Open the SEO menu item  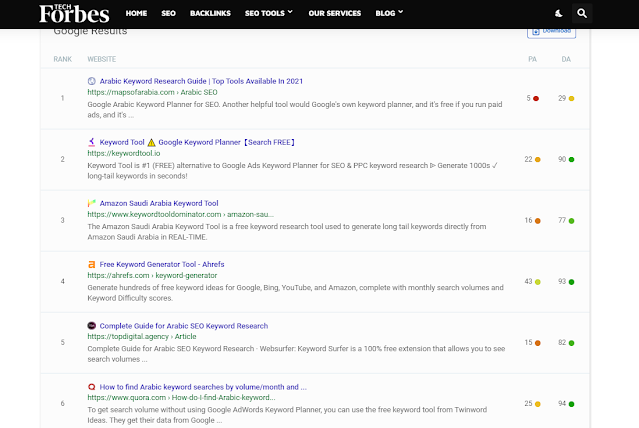168,13
